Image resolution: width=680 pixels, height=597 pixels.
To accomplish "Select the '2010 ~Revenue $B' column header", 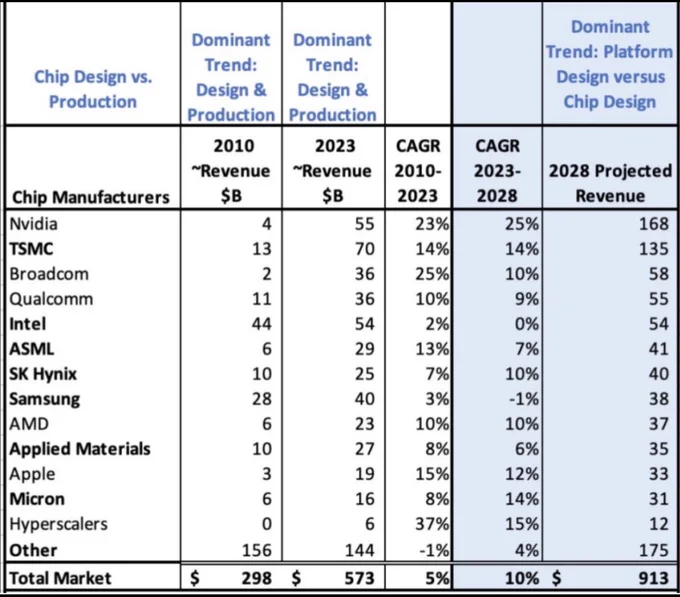I will click(231, 171).
